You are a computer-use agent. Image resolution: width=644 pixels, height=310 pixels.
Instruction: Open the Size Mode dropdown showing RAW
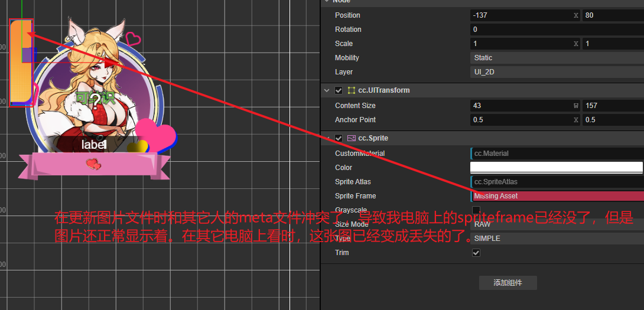tap(557, 224)
